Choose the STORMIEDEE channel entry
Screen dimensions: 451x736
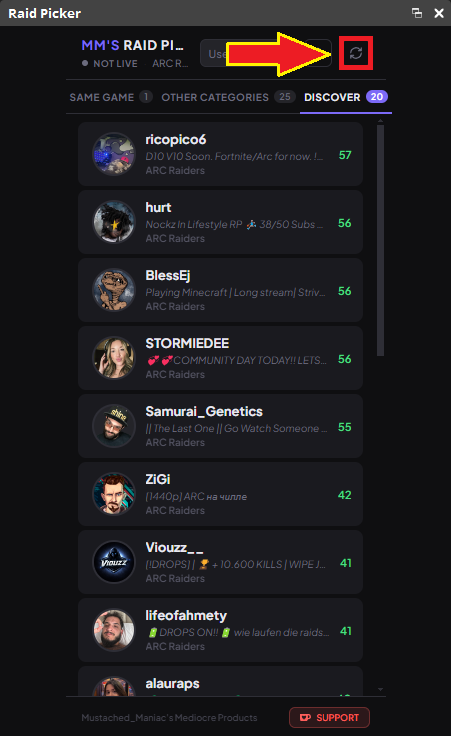[220, 358]
